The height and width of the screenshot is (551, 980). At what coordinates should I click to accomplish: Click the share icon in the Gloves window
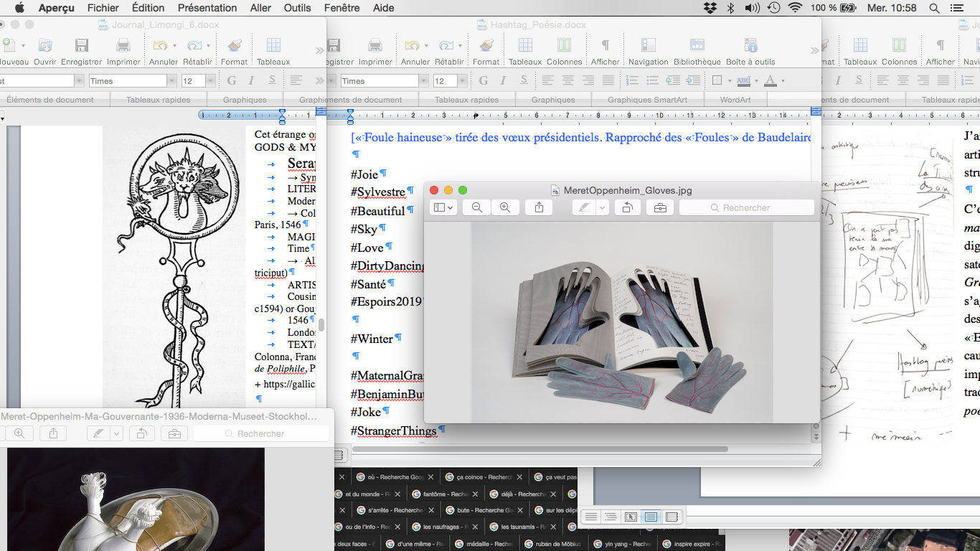pos(539,207)
